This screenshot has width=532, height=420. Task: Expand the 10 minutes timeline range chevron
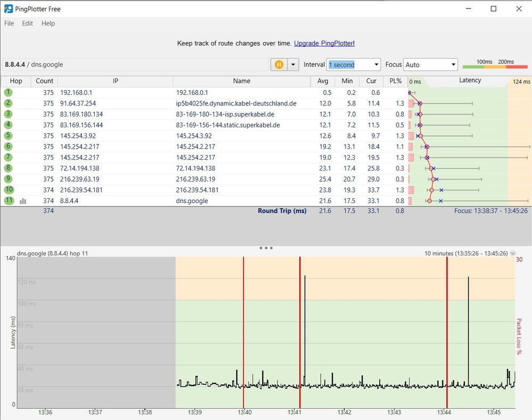[x=513, y=254]
